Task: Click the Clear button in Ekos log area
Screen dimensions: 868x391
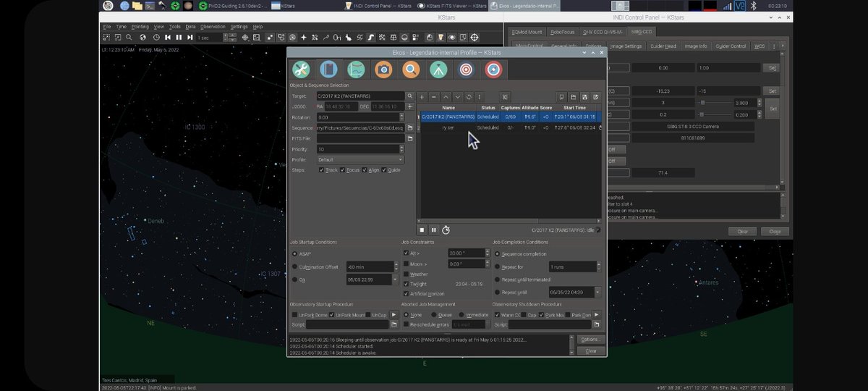Action: point(590,350)
